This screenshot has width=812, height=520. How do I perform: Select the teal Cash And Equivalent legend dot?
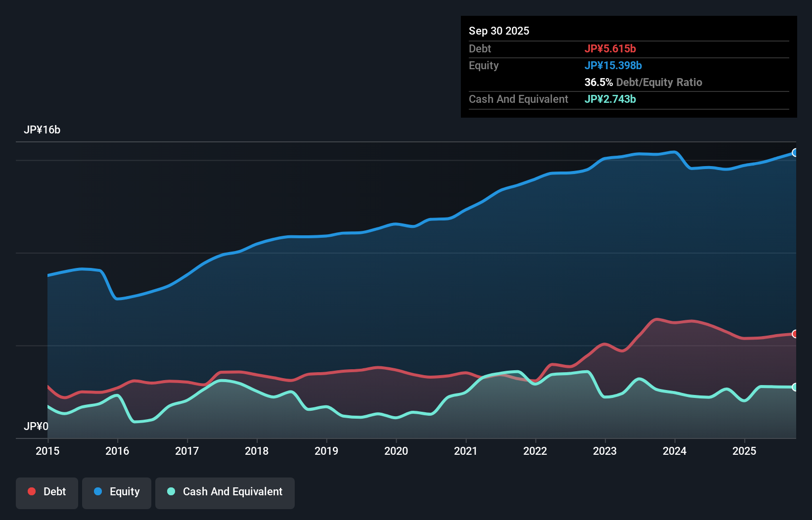pyautogui.click(x=171, y=492)
